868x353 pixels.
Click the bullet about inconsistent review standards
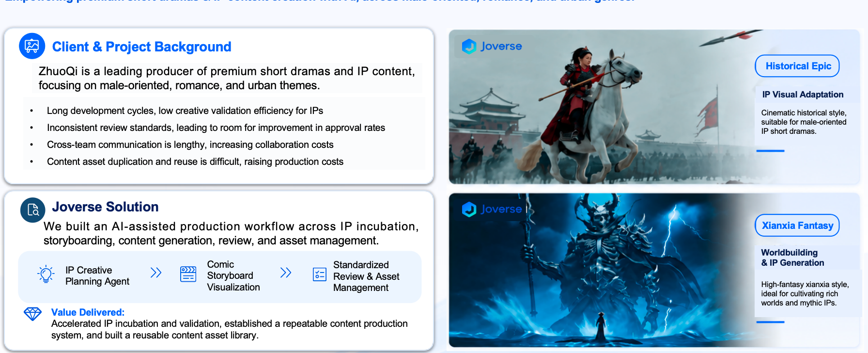click(x=216, y=128)
